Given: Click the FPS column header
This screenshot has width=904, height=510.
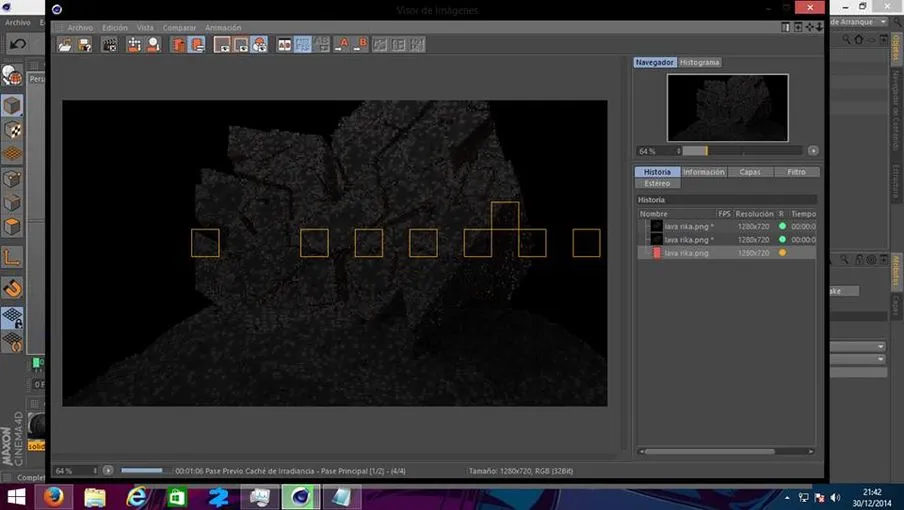Looking at the screenshot, I should pyautogui.click(x=724, y=214).
